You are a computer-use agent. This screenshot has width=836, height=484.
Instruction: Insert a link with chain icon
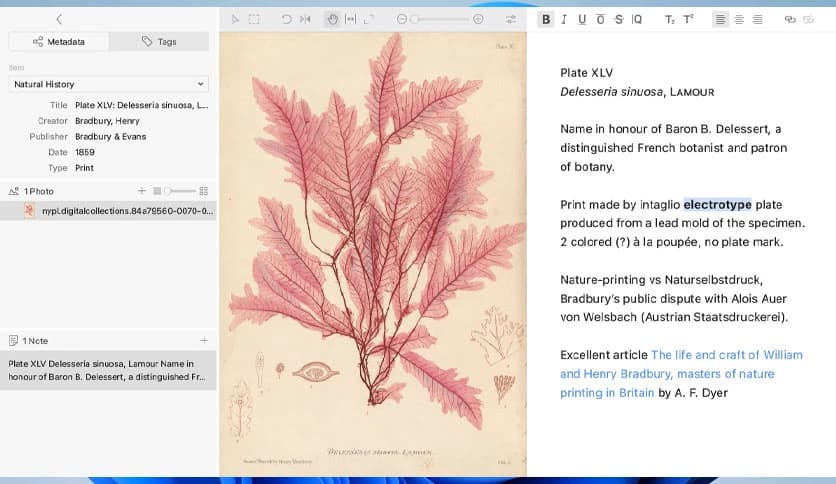(x=790, y=20)
